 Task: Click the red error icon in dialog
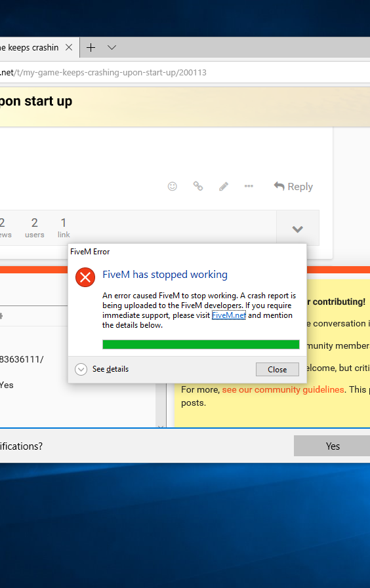point(85,277)
